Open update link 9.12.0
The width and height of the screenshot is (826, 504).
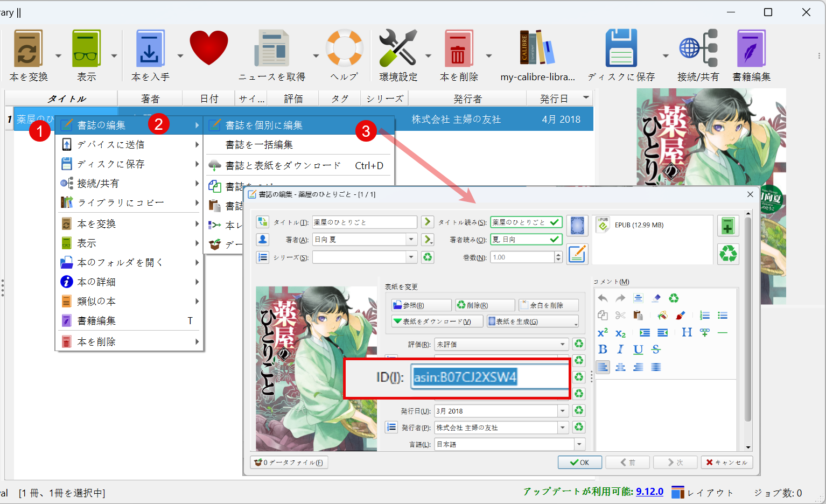pyautogui.click(x=649, y=492)
